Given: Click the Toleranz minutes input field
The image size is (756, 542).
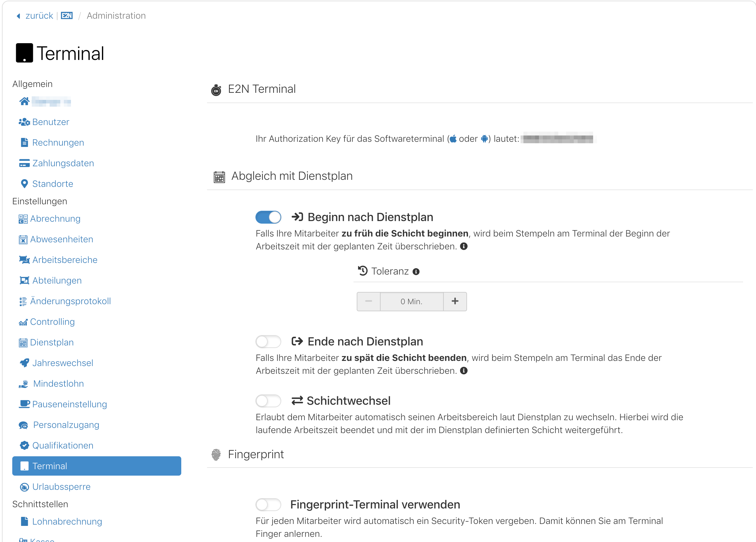Looking at the screenshot, I should click(x=412, y=302).
